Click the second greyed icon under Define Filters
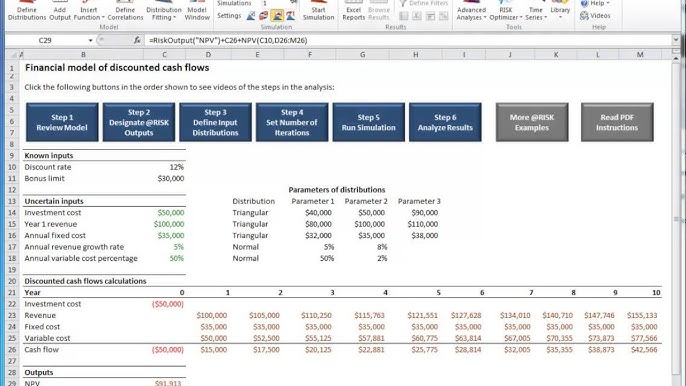686x386 pixels. tap(417, 17)
